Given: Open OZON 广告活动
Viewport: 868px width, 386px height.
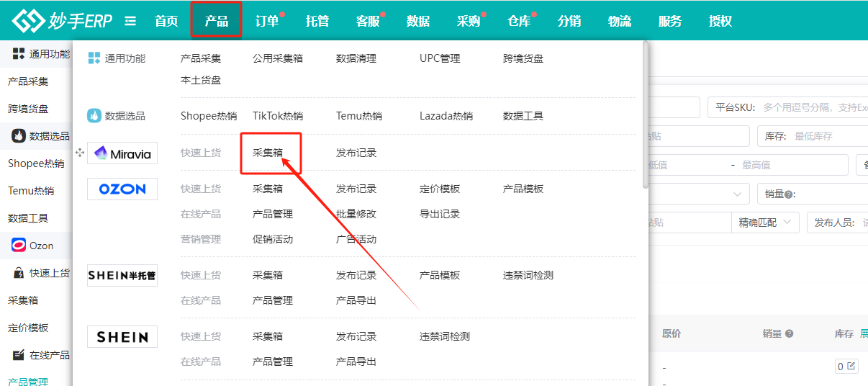Looking at the screenshot, I should [x=356, y=239].
